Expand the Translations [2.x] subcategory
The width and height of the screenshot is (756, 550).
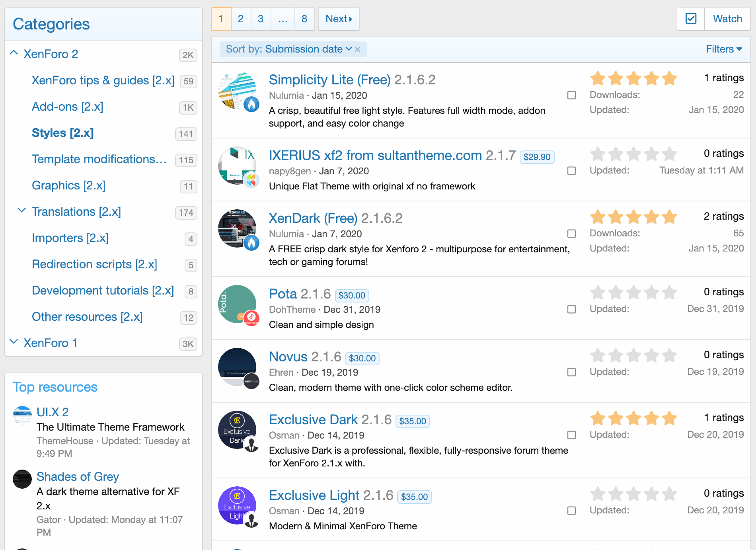pyautogui.click(x=22, y=211)
